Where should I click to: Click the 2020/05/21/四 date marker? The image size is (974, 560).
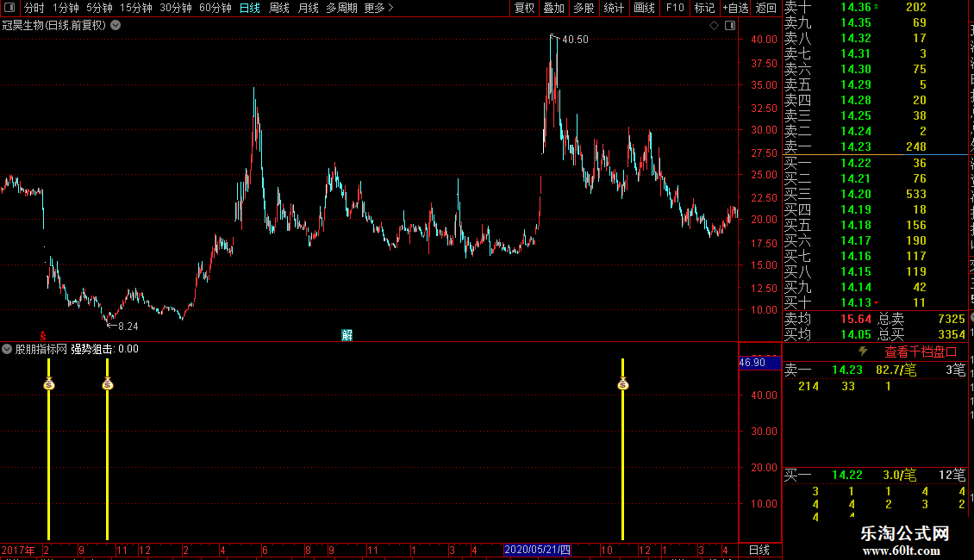point(537,550)
